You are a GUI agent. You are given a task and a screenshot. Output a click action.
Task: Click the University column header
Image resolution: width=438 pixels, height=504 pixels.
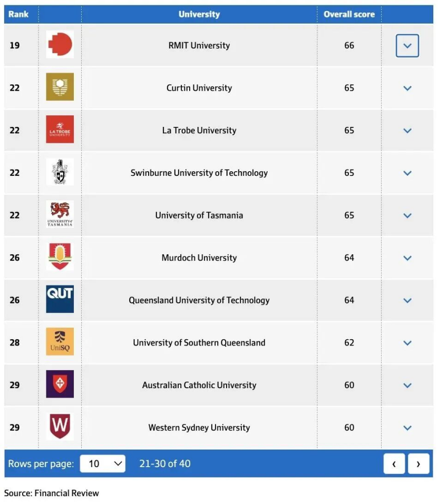point(199,14)
